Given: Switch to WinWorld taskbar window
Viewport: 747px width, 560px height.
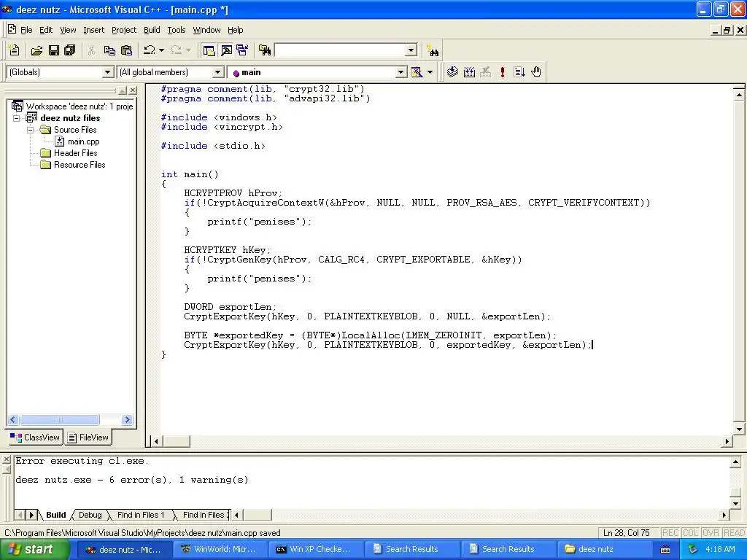Looking at the screenshot, I should pyautogui.click(x=220, y=549).
